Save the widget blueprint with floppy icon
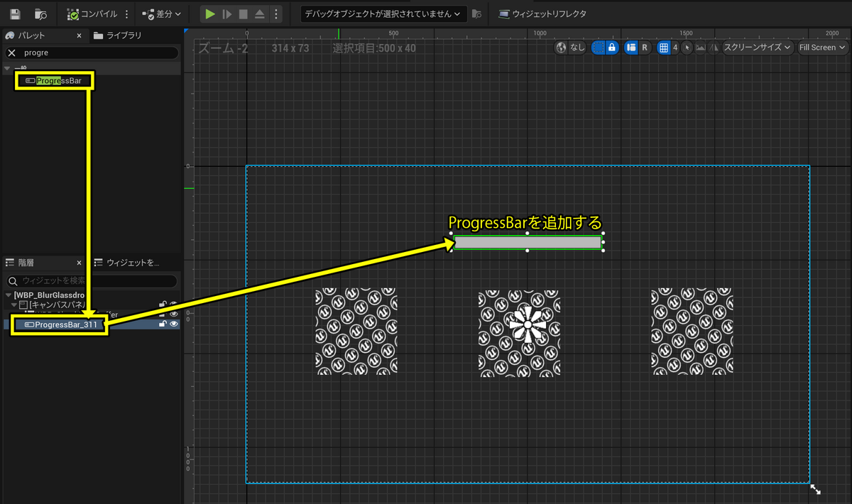 [16, 13]
